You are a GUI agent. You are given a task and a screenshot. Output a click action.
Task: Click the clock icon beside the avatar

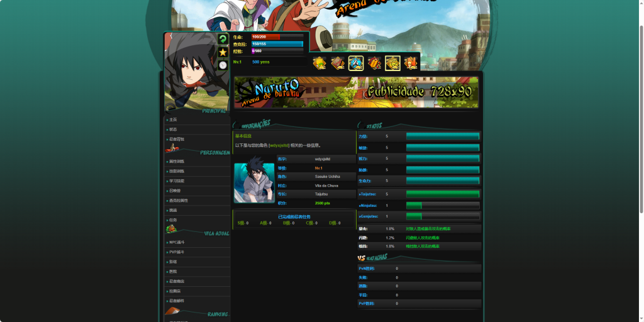pos(223,65)
